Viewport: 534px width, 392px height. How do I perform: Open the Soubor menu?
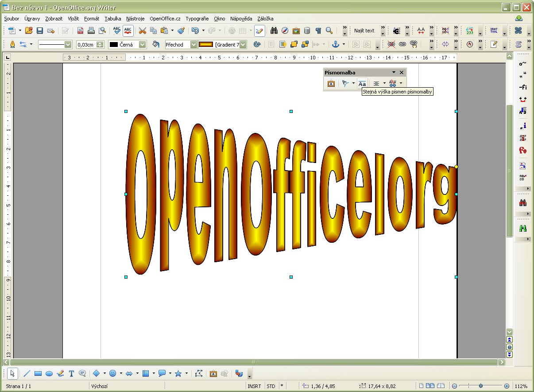point(12,19)
